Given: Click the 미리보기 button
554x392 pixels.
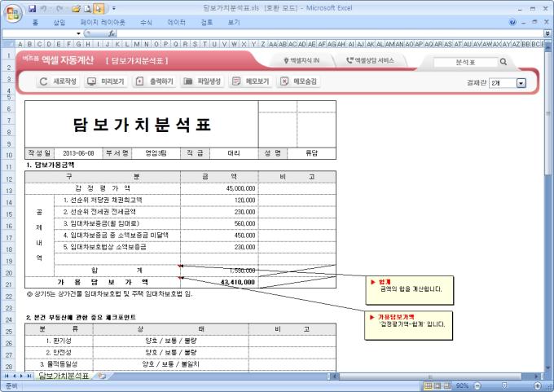Looking at the screenshot, I should tap(107, 81).
